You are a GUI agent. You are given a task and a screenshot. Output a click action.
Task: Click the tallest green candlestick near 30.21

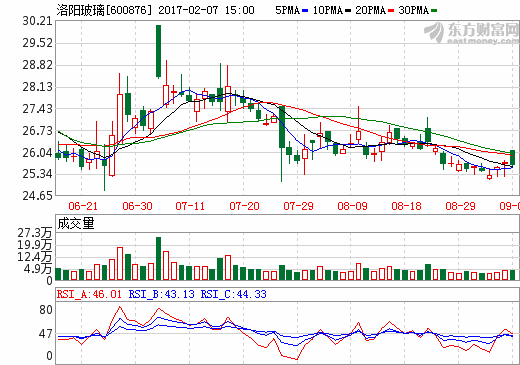[159, 51]
